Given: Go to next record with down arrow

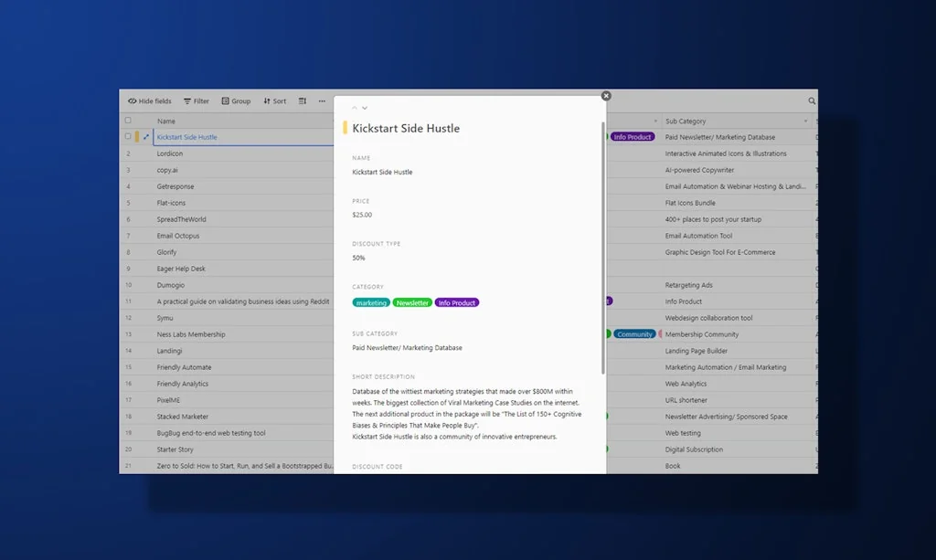Looking at the screenshot, I should coord(365,108).
